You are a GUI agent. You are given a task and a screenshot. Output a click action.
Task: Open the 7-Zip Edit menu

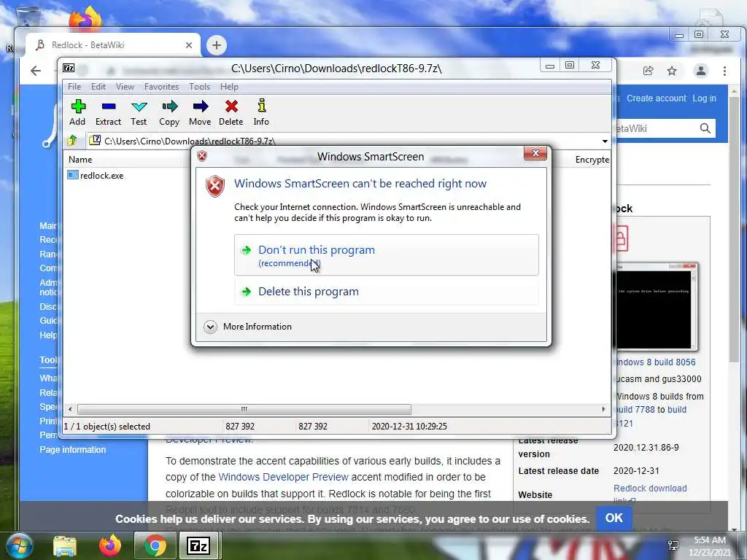tap(98, 87)
